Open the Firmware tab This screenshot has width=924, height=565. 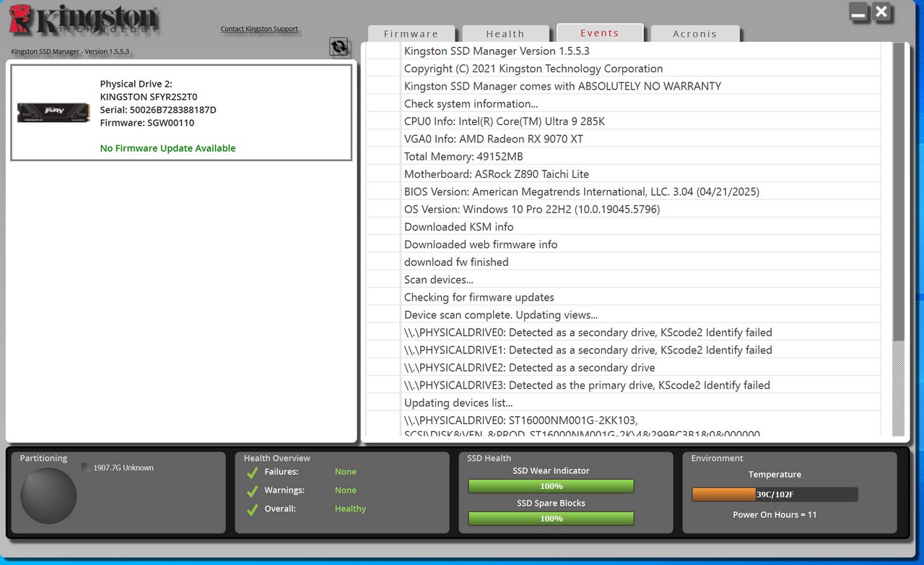click(411, 33)
